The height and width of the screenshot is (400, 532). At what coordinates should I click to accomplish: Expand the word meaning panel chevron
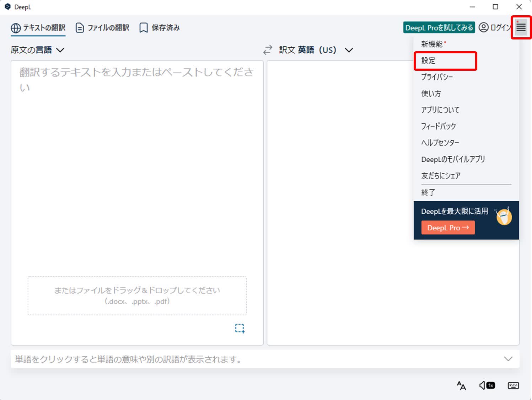(508, 359)
